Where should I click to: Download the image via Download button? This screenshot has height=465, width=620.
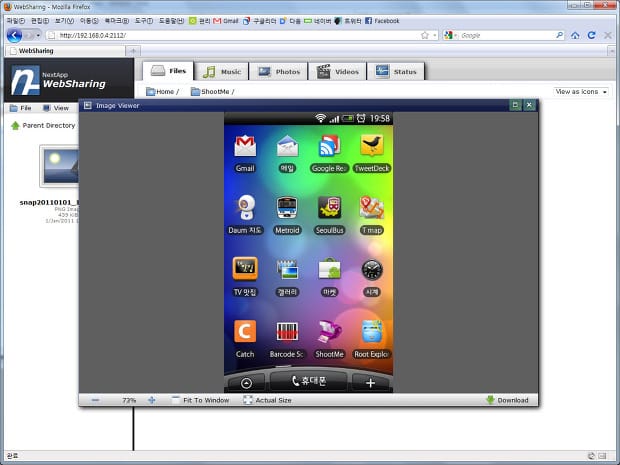click(x=507, y=400)
